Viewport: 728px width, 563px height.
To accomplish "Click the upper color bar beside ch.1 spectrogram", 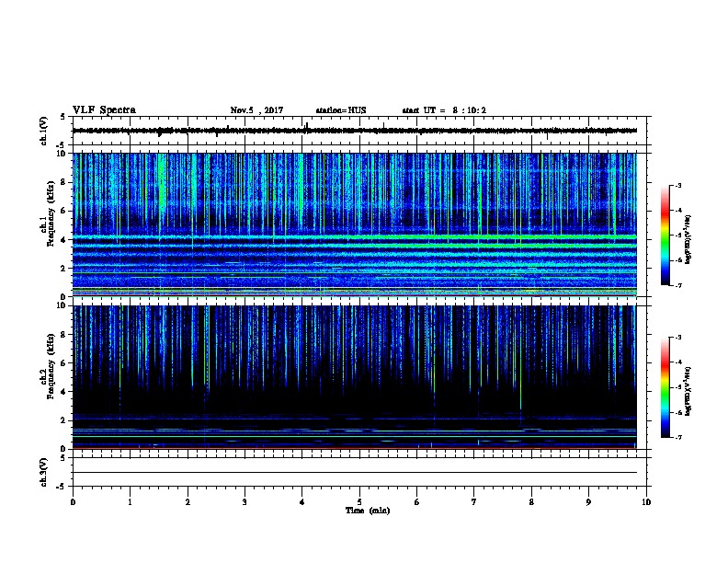I will click(665, 236).
